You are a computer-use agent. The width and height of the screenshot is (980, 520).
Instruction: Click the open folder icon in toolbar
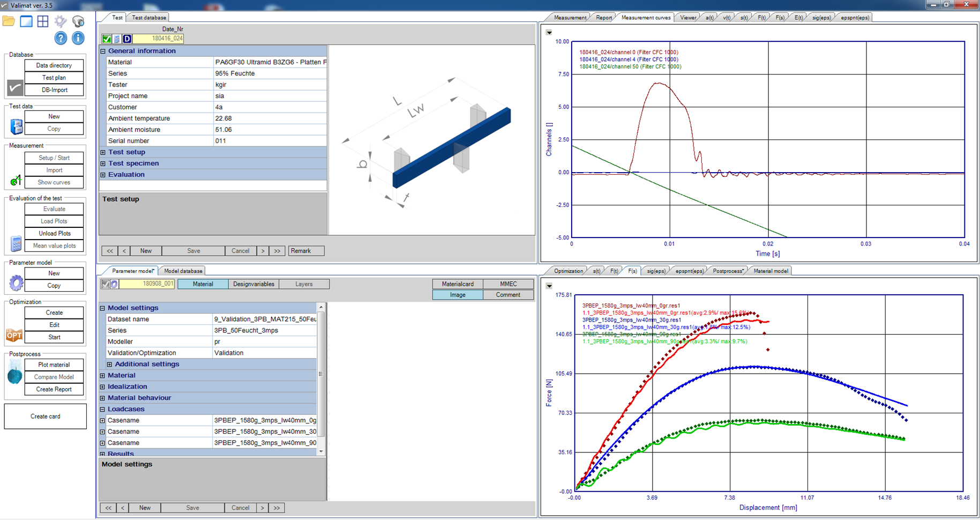click(x=9, y=21)
